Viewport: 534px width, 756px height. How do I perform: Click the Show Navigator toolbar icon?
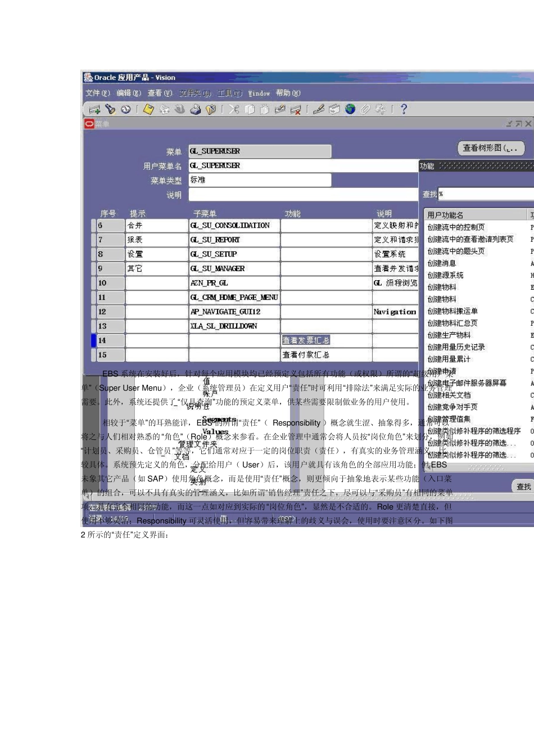point(125,109)
